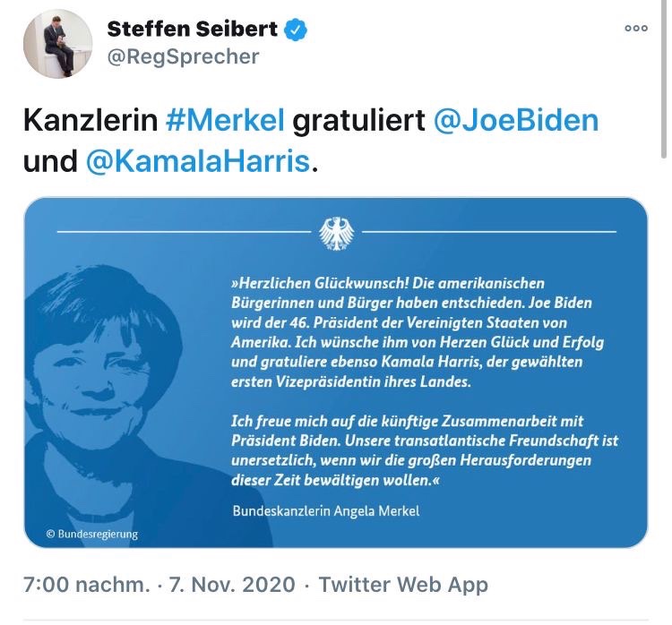Open Steffen Seibert's profile avatar
The height and width of the screenshot is (625, 672).
[56, 45]
